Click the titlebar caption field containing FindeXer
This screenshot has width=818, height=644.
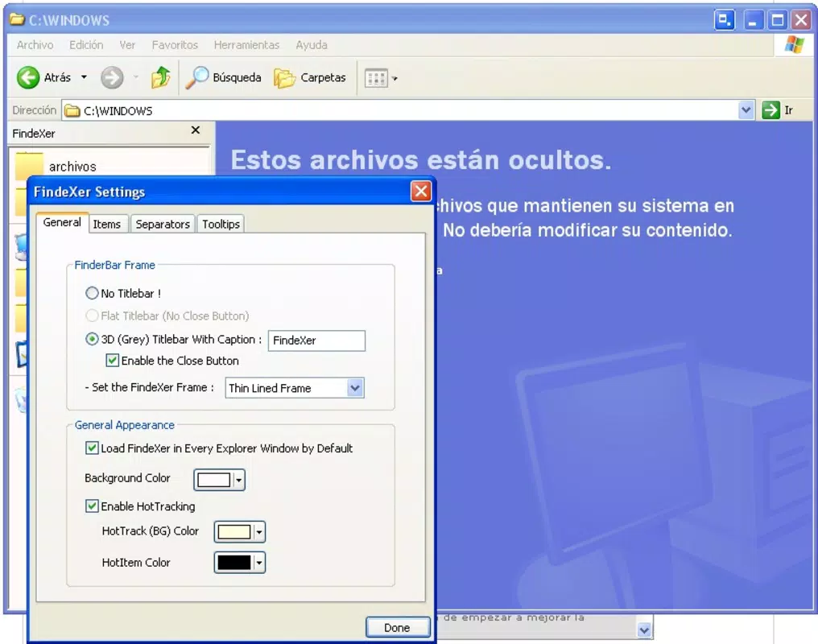(x=316, y=341)
